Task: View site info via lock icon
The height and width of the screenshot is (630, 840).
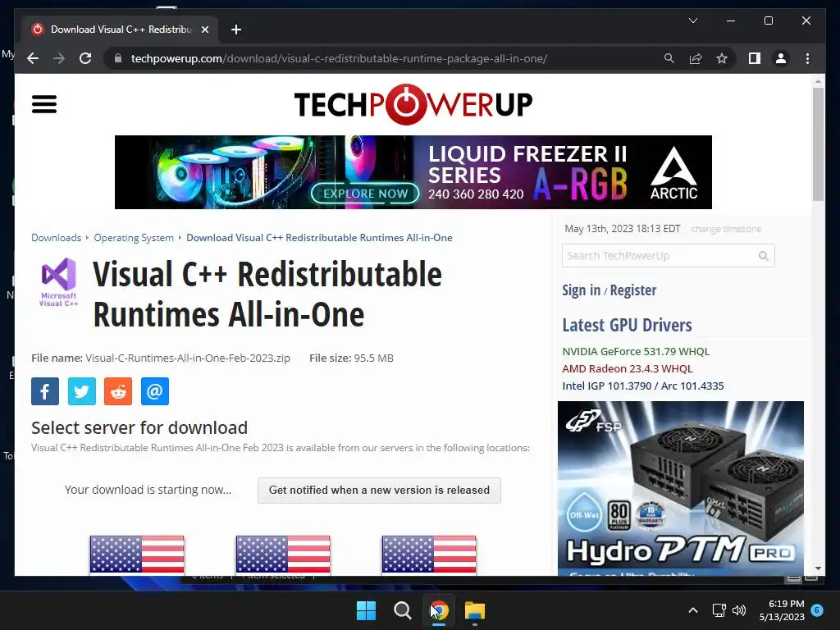Action: [x=118, y=58]
